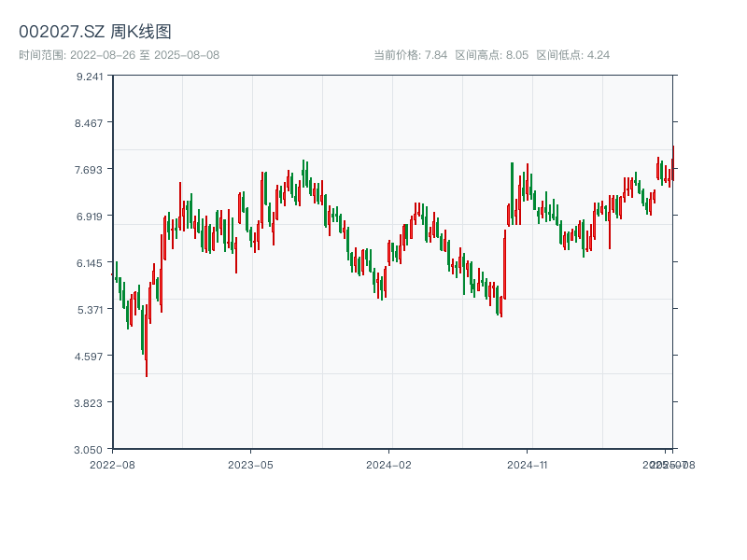Click the 当前价格 7.84 label
747x560 pixels.
pyautogui.click(x=411, y=55)
